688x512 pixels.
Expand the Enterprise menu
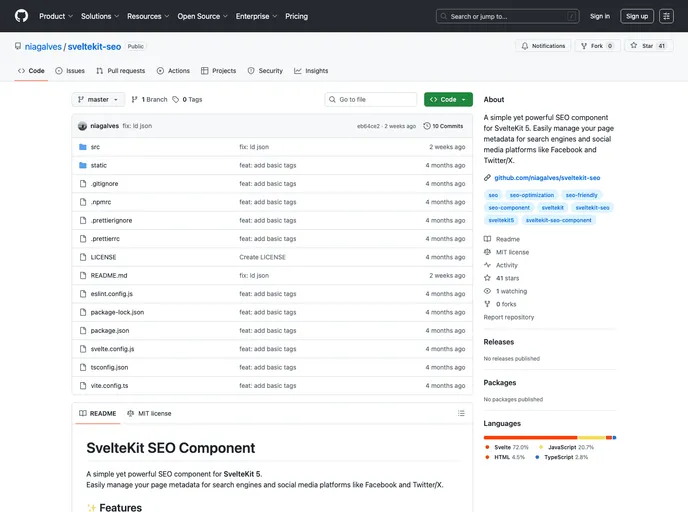pos(256,16)
